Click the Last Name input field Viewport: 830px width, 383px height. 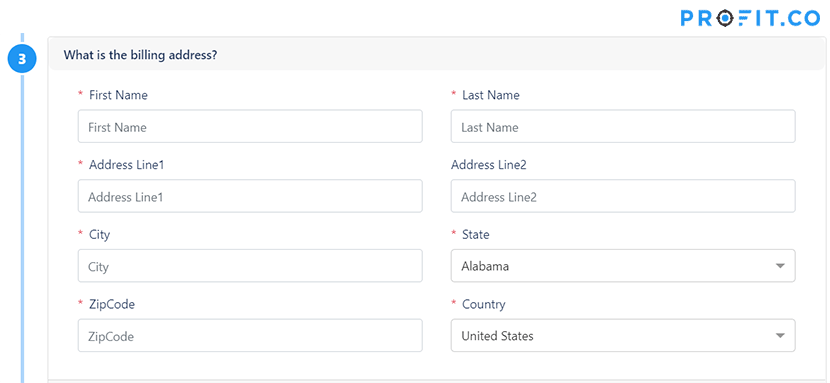pos(623,126)
